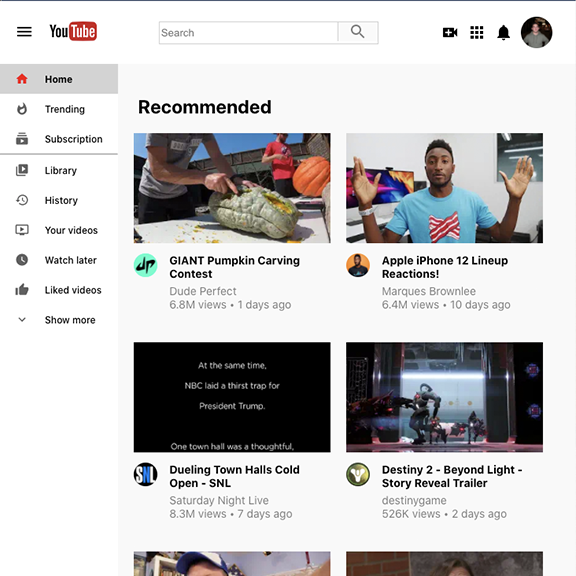Viewport: 576px width, 576px height.
Task: Click the Show more label
Action: [x=70, y=320]
